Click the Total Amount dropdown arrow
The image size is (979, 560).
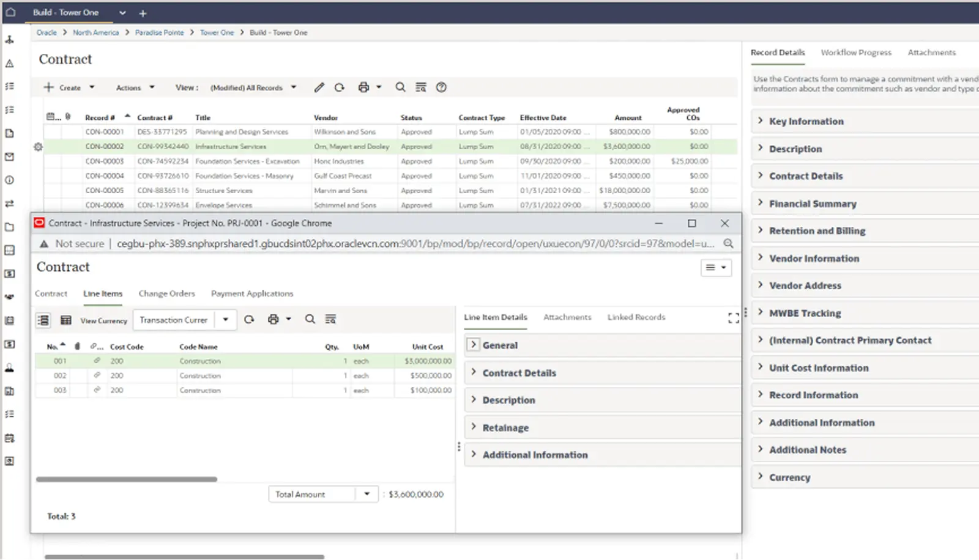(x=367, y=494)
